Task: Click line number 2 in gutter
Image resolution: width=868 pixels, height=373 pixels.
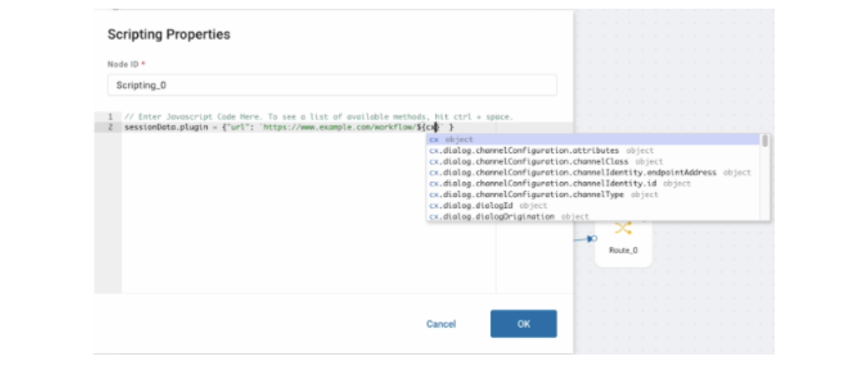Action: 110,127
